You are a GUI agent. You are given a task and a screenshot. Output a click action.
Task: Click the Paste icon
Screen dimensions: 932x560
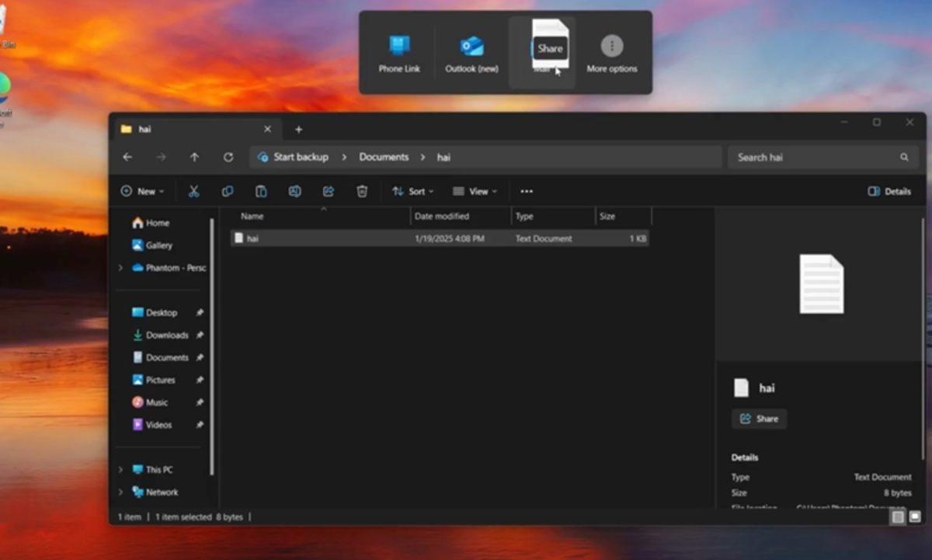(261, 191)
